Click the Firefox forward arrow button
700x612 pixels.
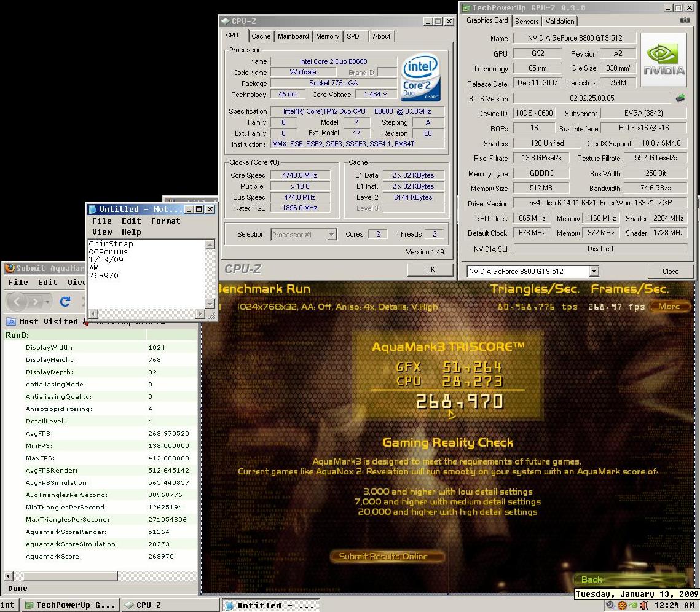pyautogui.click(x=37, y=302)
